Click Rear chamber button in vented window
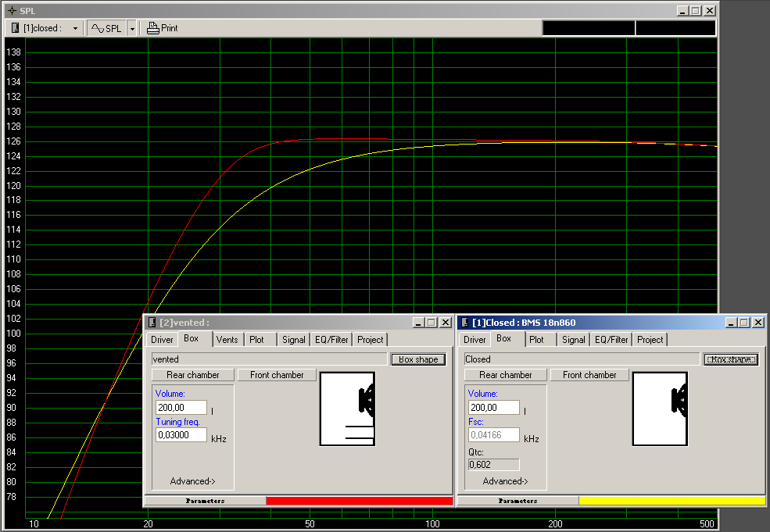Viewport: 770px width, 532px height. (193, 375)
